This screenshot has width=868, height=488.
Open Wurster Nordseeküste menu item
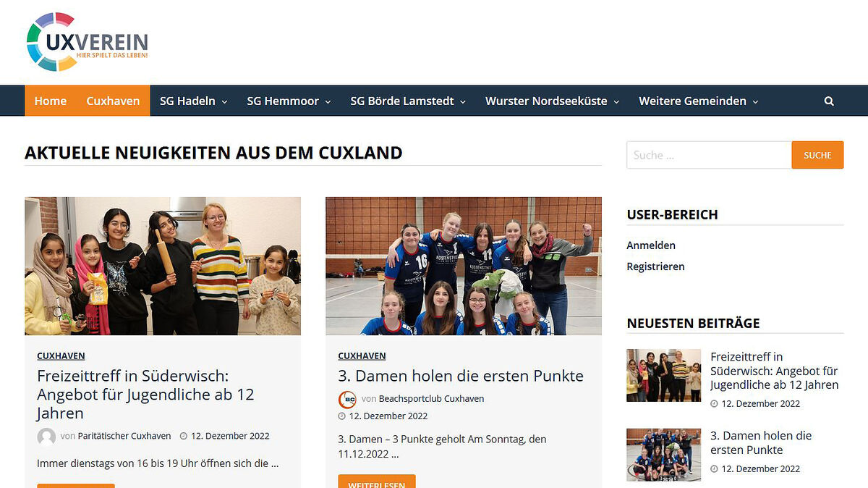pyautogui.click(x=546, y=101)
